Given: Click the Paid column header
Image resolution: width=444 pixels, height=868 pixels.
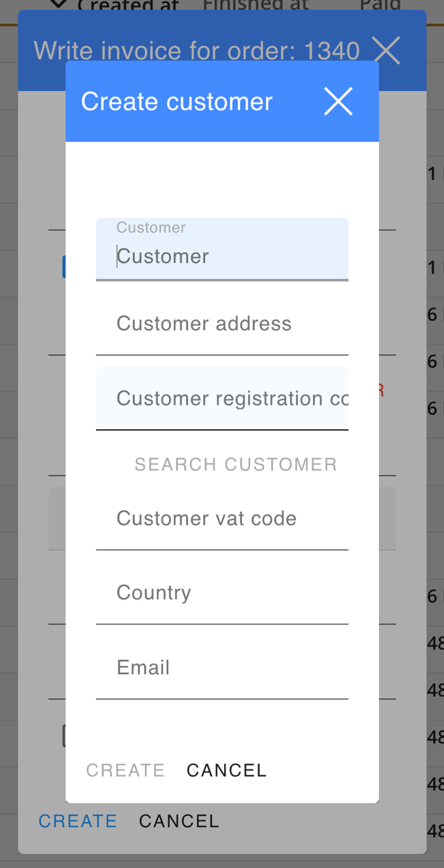Looking at the screenshot, I should [380, 5].
